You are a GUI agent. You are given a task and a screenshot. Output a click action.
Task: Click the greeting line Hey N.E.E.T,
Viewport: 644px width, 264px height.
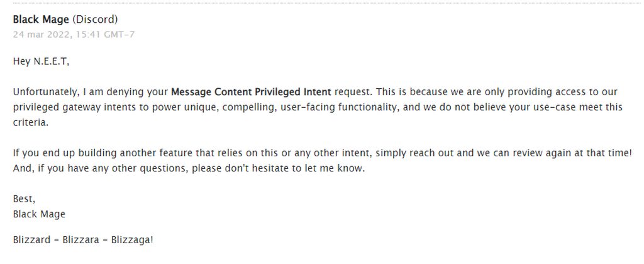[42, 61]
